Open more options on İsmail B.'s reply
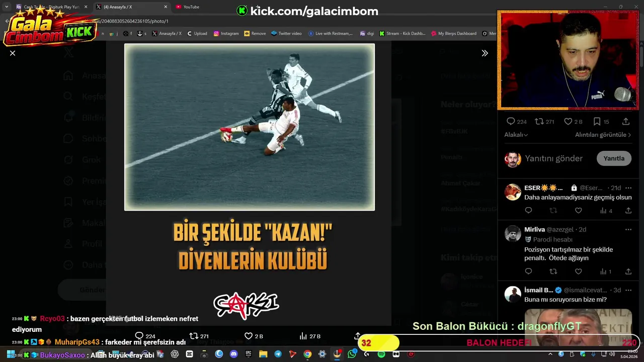The image size is (644, 362). pyautogui.click(x=628, y=290)
